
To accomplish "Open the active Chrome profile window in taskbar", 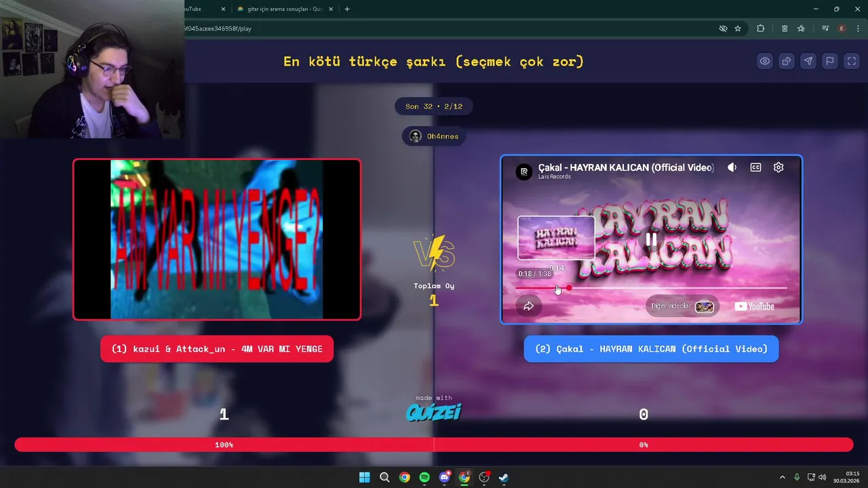I will click(x=464, y=477).
